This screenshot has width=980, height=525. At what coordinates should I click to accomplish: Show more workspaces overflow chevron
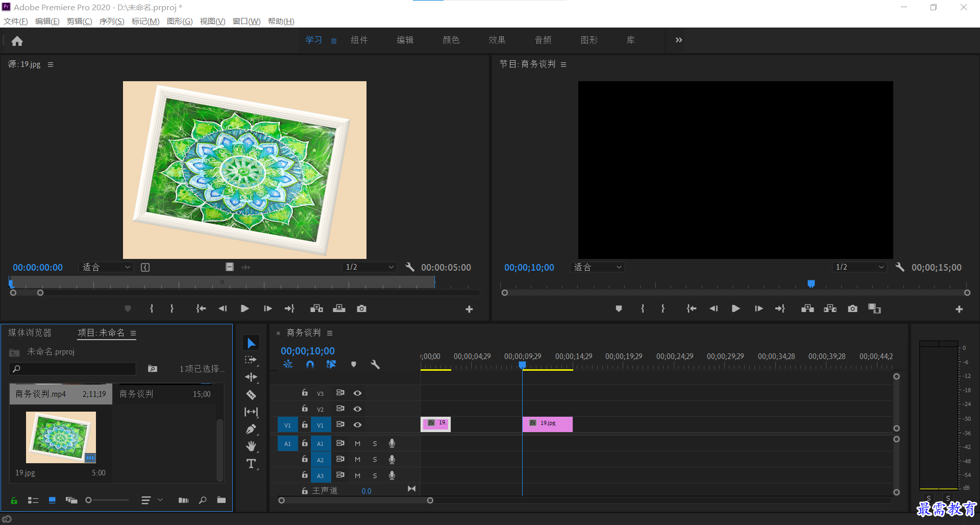click(x=678, y=40)
